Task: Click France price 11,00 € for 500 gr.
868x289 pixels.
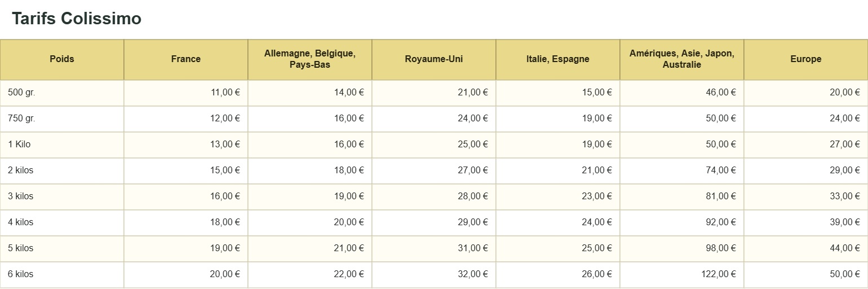Action: (x=186, y=93)
